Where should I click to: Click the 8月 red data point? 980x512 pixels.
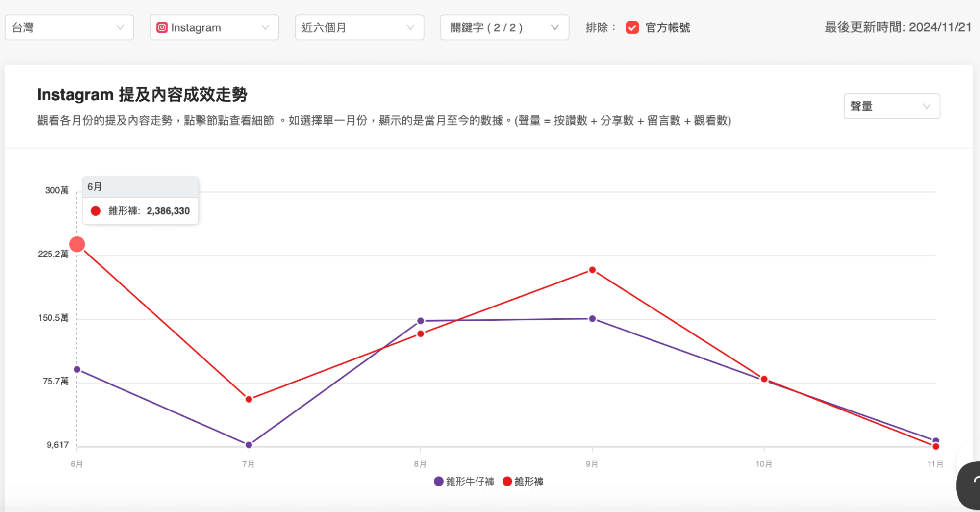(x=420, y=334)
